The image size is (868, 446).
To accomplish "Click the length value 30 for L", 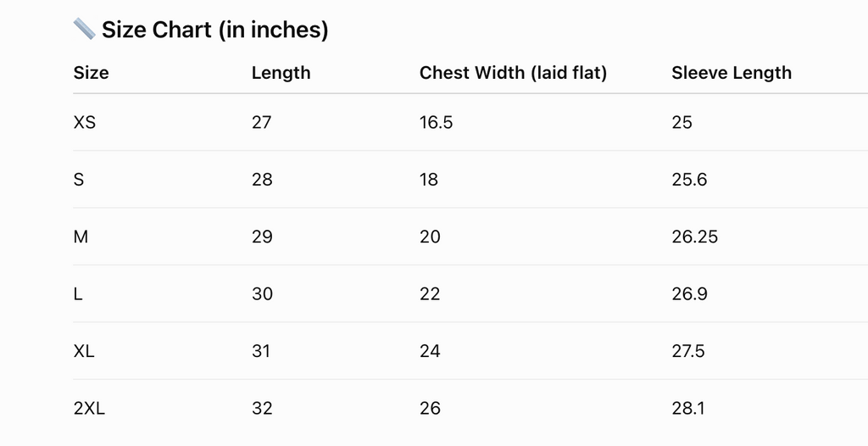I will (262, 293).
